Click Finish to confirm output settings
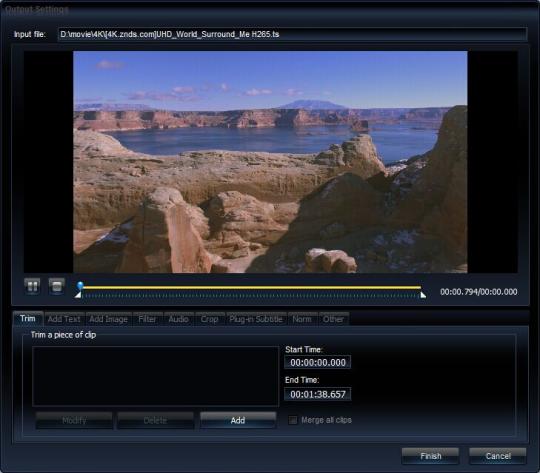 tap(430, 456)
